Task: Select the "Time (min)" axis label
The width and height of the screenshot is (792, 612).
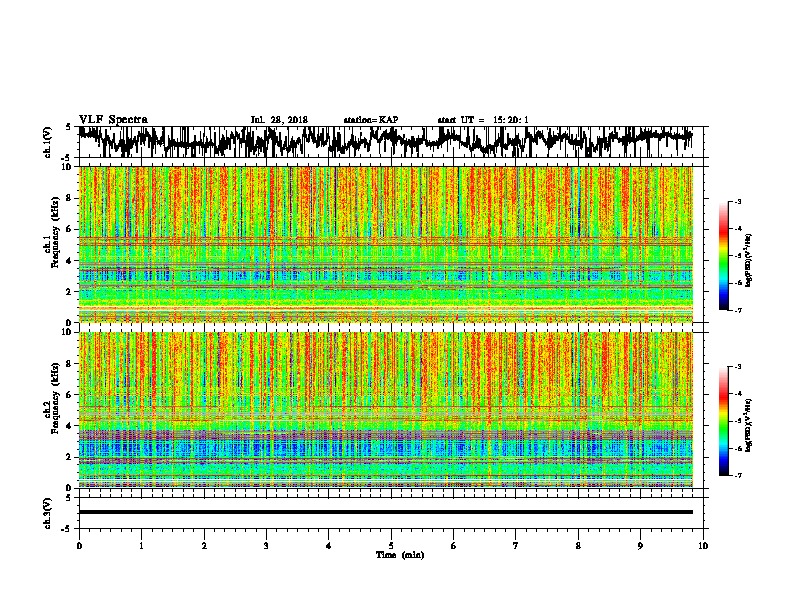Action: point(400,555)
